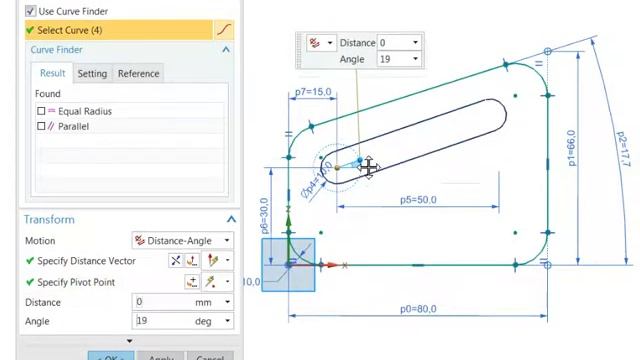The image size is (640, 360).
Task: Open the Distance field options arrow in dialog
Action: [227, 302]
